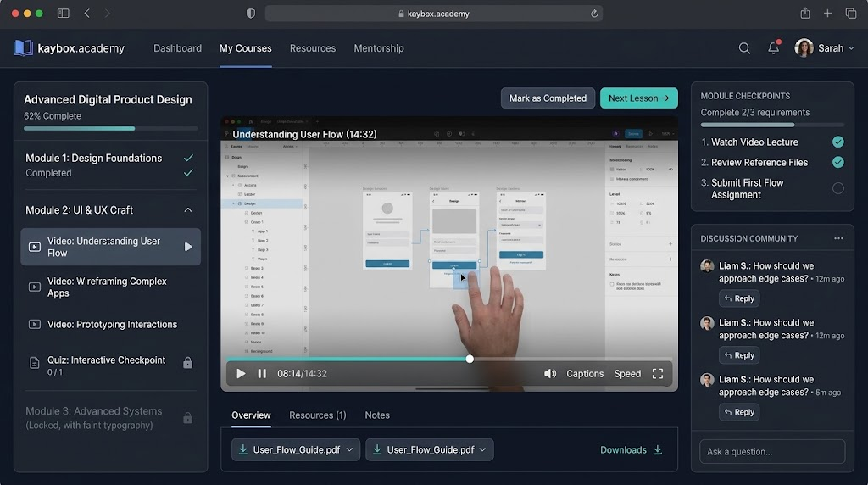The width and height of the screenshot is (868, 485).
Task: Switch to Notes tab
Action: coord(377,415)
